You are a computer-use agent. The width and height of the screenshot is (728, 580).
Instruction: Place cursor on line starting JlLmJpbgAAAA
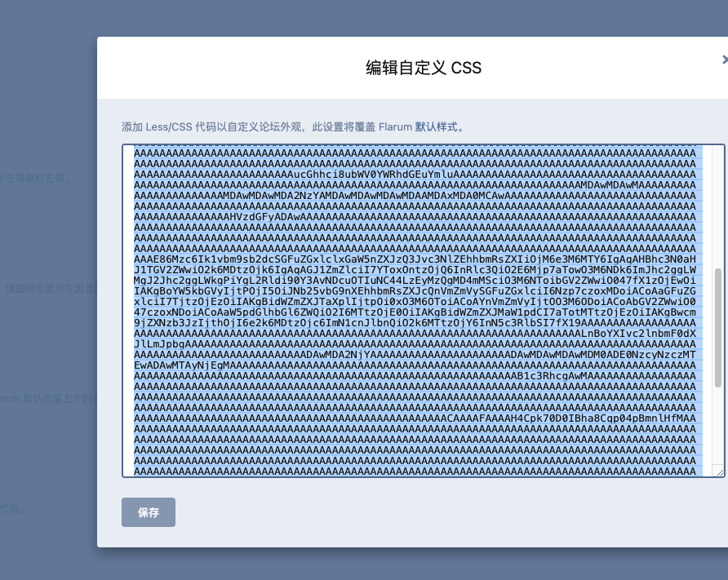(415, 343)
